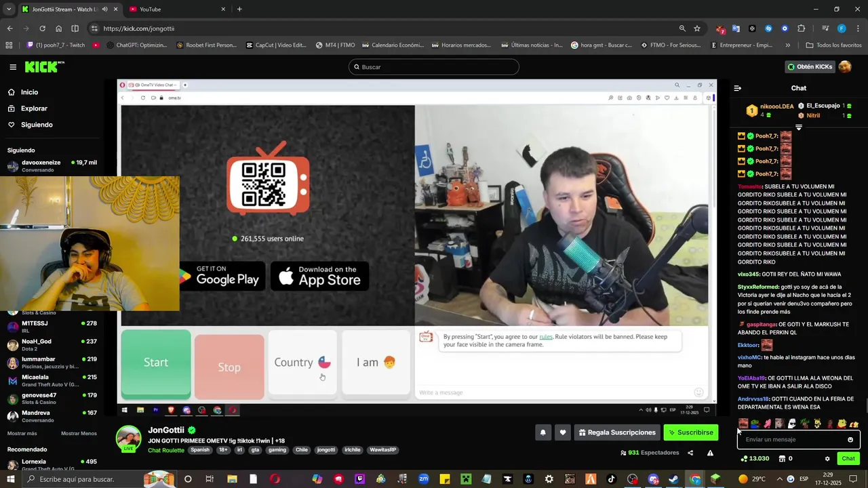868x488 pixels.
Task: Open Micaelala channel in the sidebar
Action: tap(53, 380)
